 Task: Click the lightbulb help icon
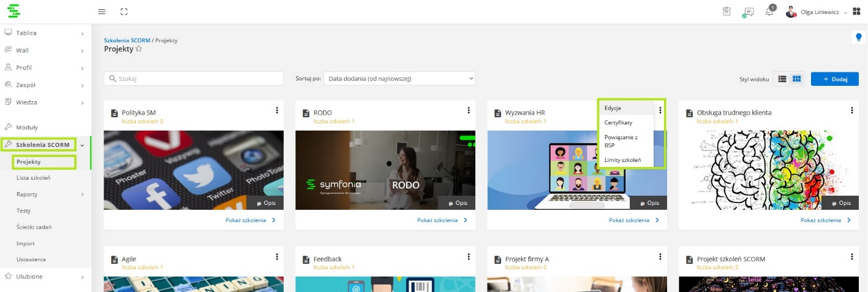[858, 37]
